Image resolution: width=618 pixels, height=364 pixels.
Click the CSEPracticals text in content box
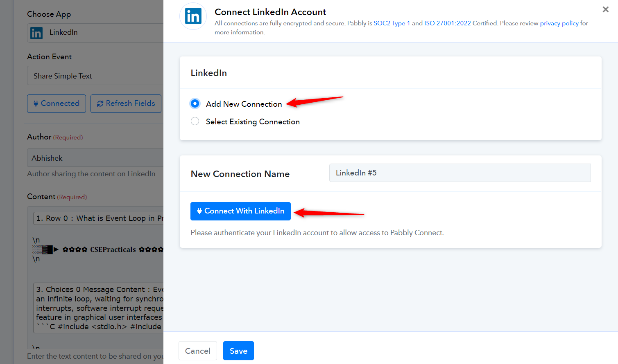click(113, 249)
